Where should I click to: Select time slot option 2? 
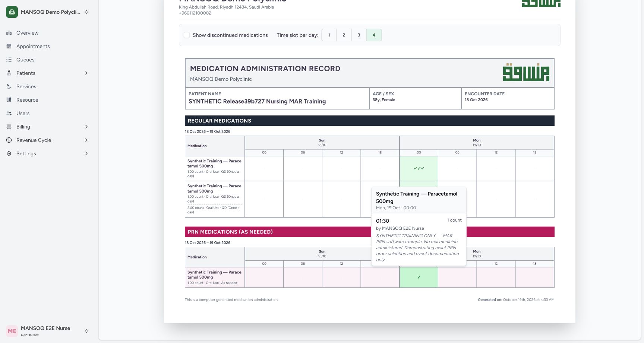tap(344, 35)
